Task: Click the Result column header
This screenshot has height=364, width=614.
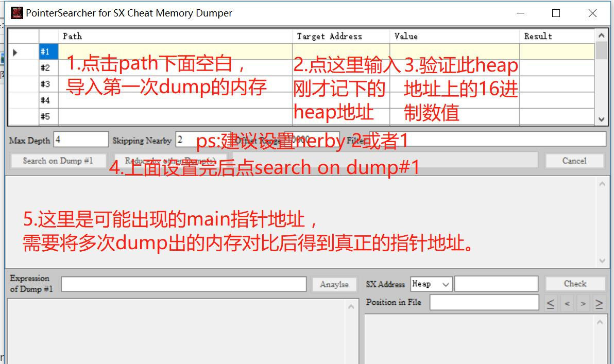Action: click(x=557, y=37)
